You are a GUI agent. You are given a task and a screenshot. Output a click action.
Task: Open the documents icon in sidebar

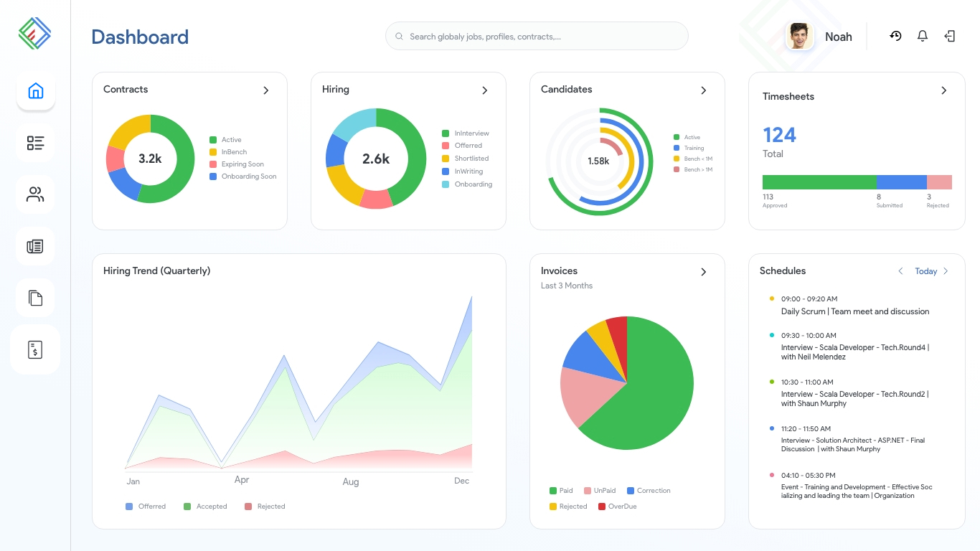[x=35, y=298]
